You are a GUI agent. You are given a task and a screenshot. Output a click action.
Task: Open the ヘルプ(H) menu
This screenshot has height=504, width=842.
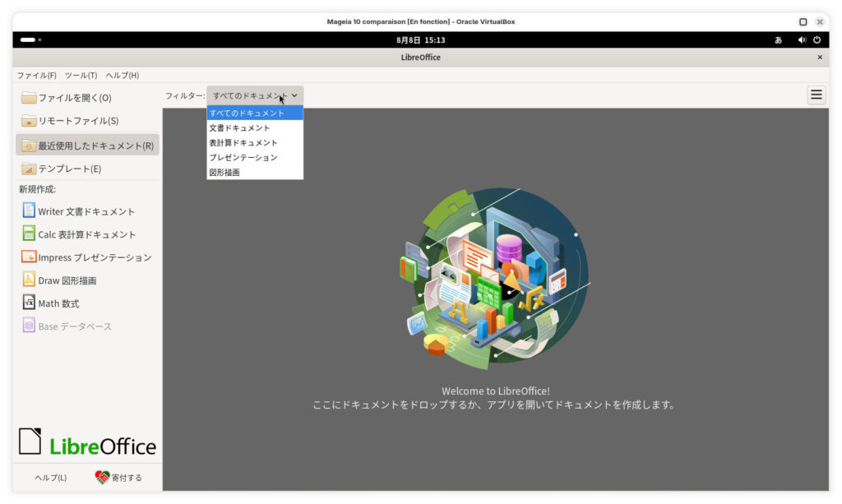point(123,75)
